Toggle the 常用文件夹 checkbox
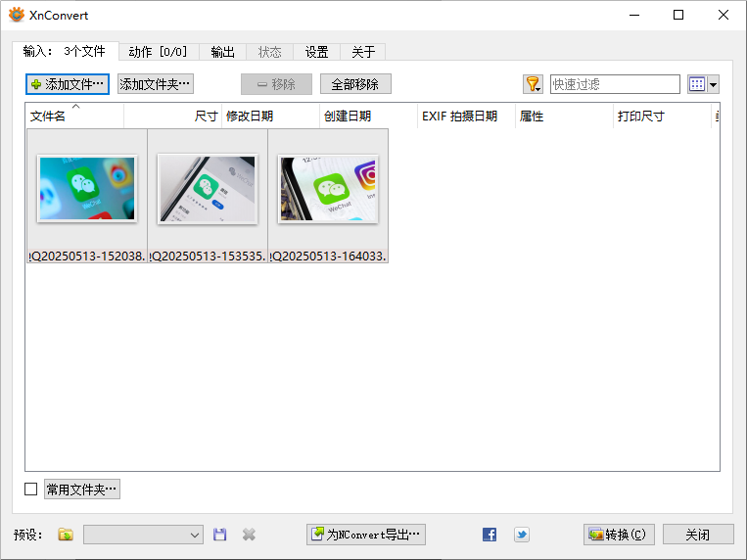The width and height of the screenshot is (747, 560). click(31, 489)
